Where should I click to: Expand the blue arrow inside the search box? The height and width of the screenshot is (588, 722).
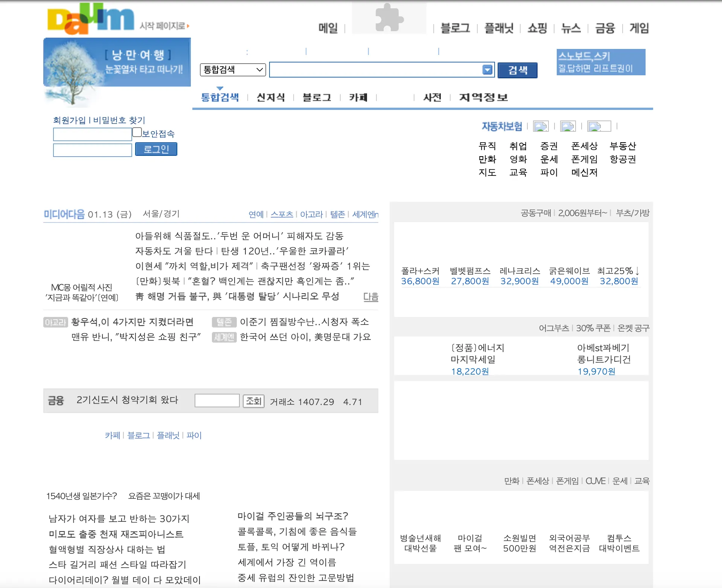487,70
